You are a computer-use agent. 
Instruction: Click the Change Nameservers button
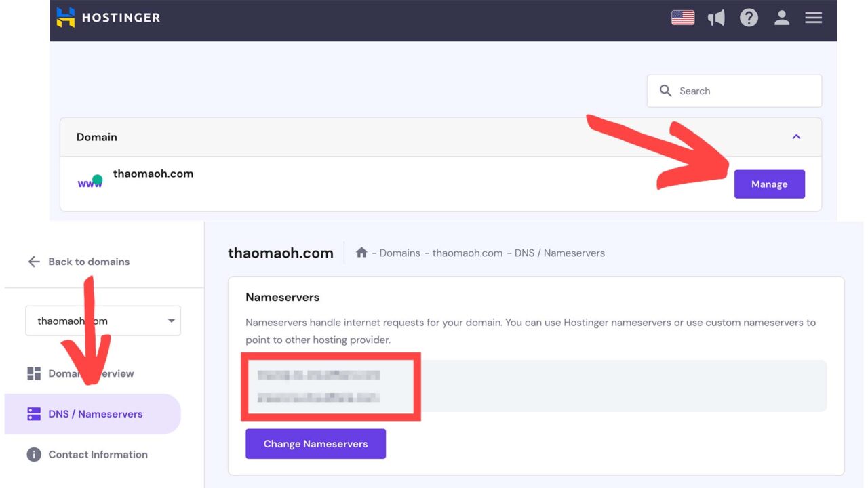(x=315, y=443)
